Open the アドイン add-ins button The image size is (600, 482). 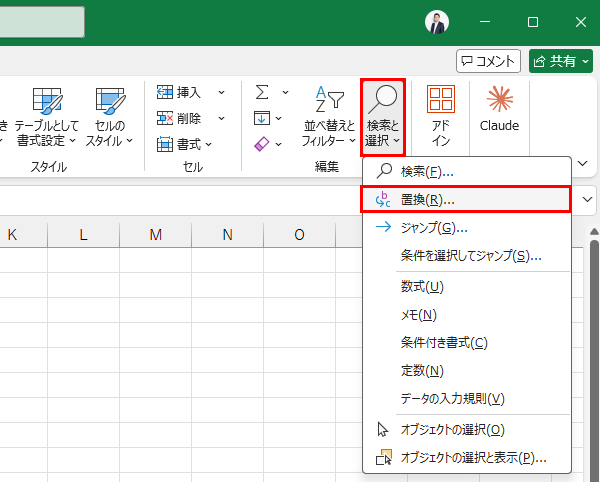(x=441, y=116)
